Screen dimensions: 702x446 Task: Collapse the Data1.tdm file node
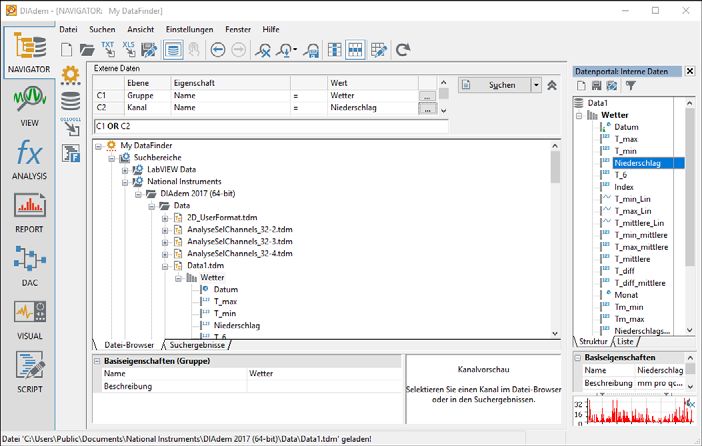(x=165, y=266)
